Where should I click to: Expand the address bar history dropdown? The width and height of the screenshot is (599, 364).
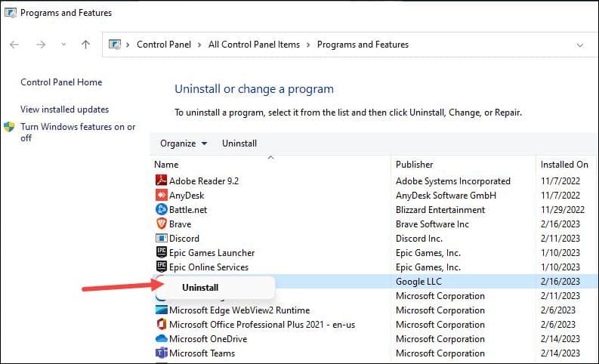580,45
